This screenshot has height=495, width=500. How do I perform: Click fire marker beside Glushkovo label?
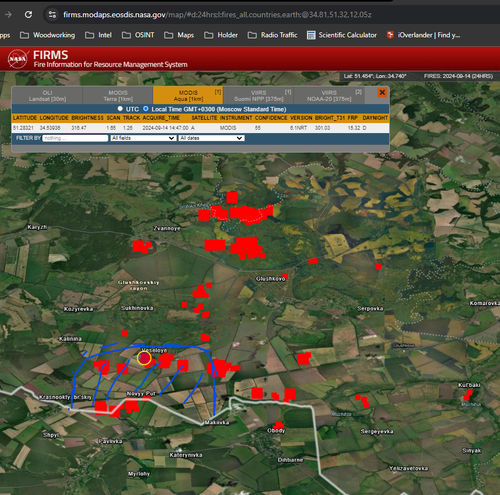(285, 276)
